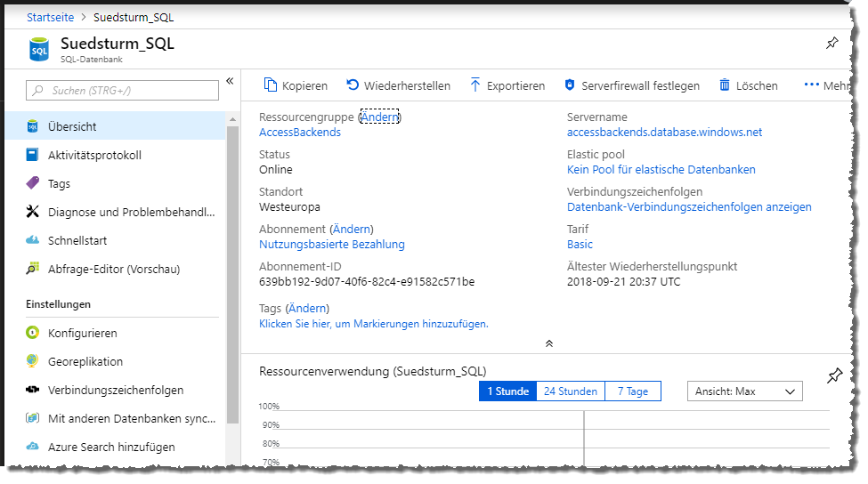Open Georeplikation settings

pyautogui.click(x=115, y=361)
